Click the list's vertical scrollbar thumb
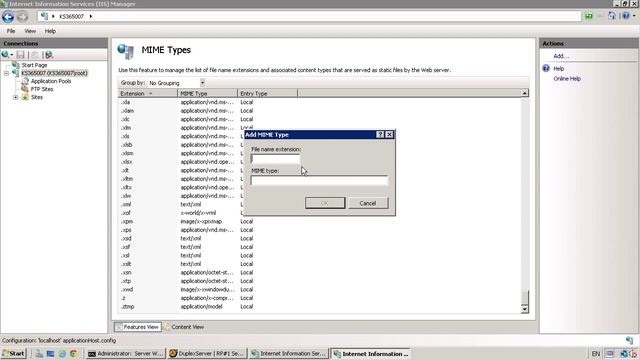 524,298
